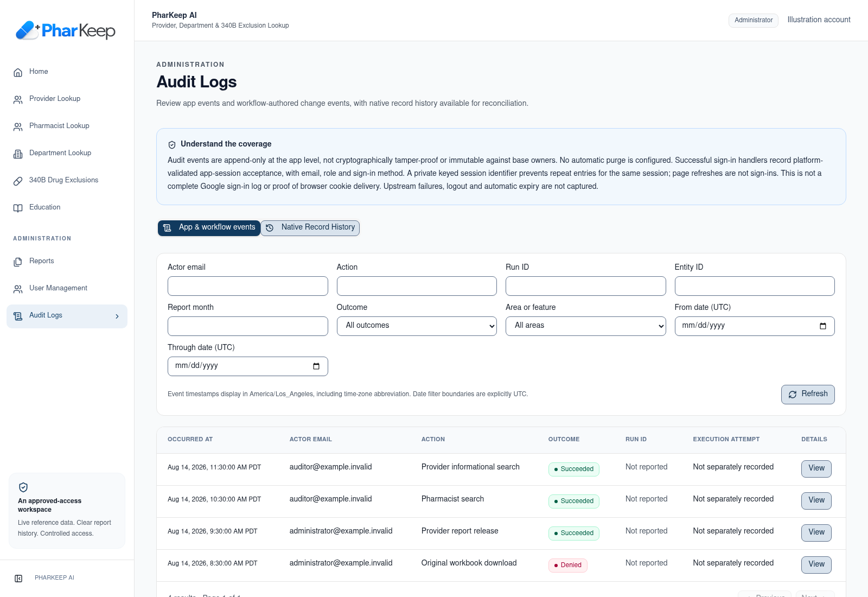The width and height of the screenshot is (868, 597).
Task: Collapse sidebar using the panel icon
Action: (18, 579)
